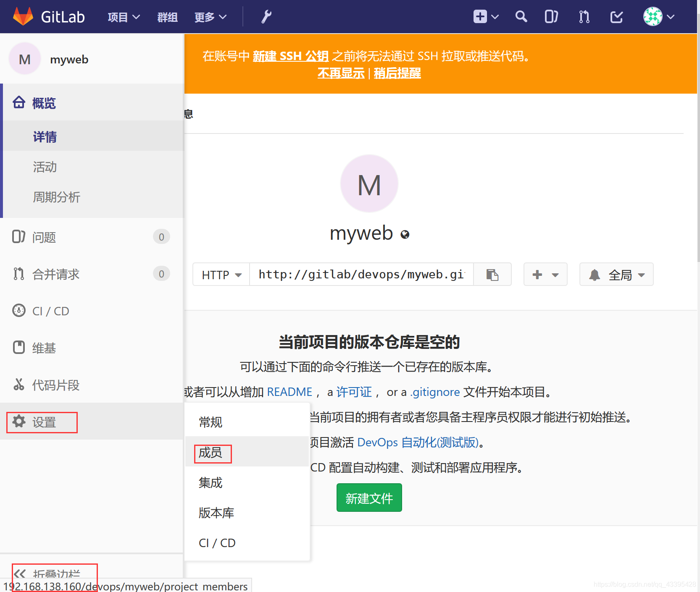The image size is (700, 592).
Task: Select 常规 in the settings flyout
Action: pos(247,422)
